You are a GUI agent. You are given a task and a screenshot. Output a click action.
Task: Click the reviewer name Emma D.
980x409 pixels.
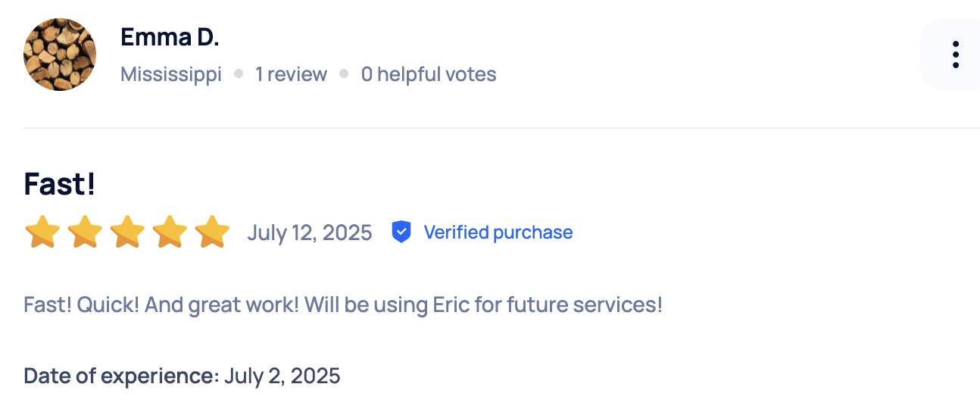(170, 37)
